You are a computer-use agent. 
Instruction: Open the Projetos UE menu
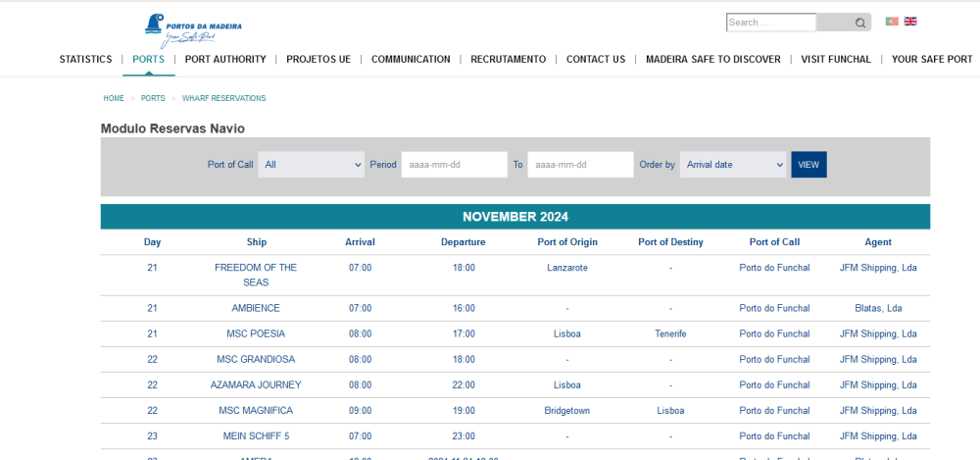(318, 60)
